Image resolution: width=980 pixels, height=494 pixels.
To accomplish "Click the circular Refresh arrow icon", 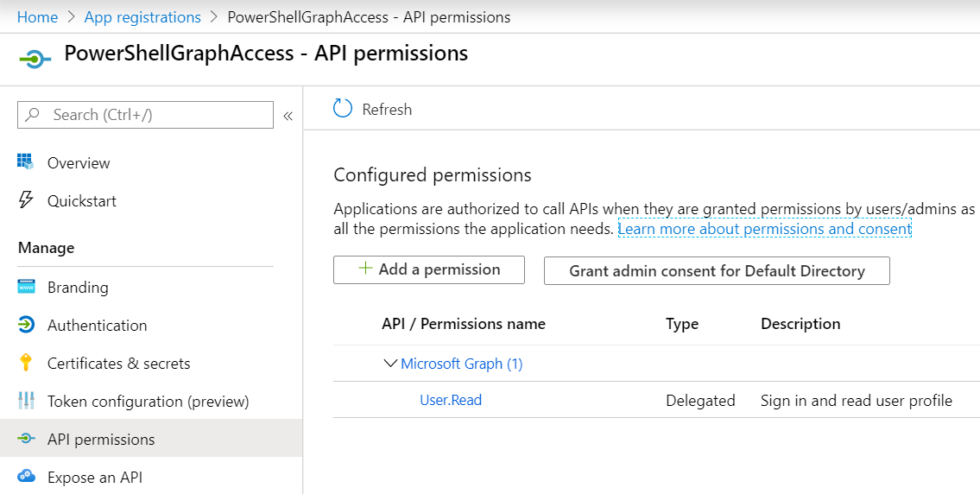I will coord(343,108).
